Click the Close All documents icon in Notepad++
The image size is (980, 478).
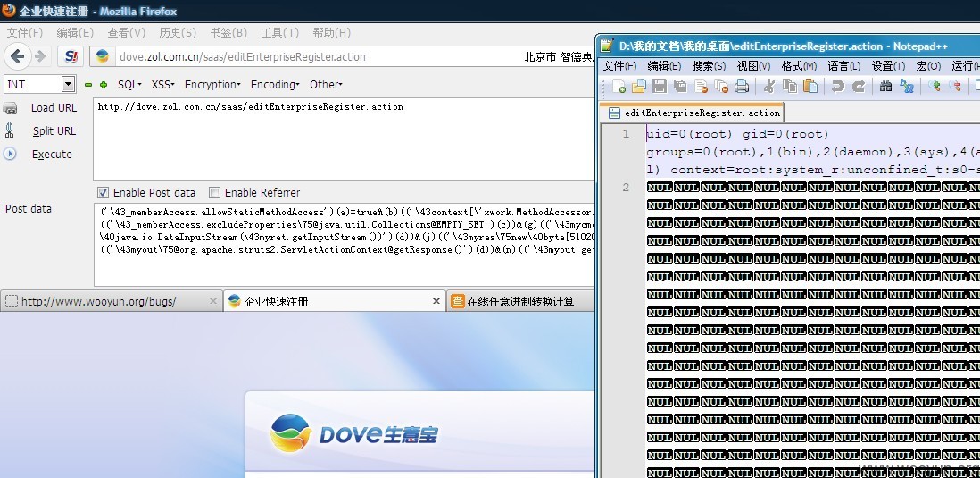(721, 87)
